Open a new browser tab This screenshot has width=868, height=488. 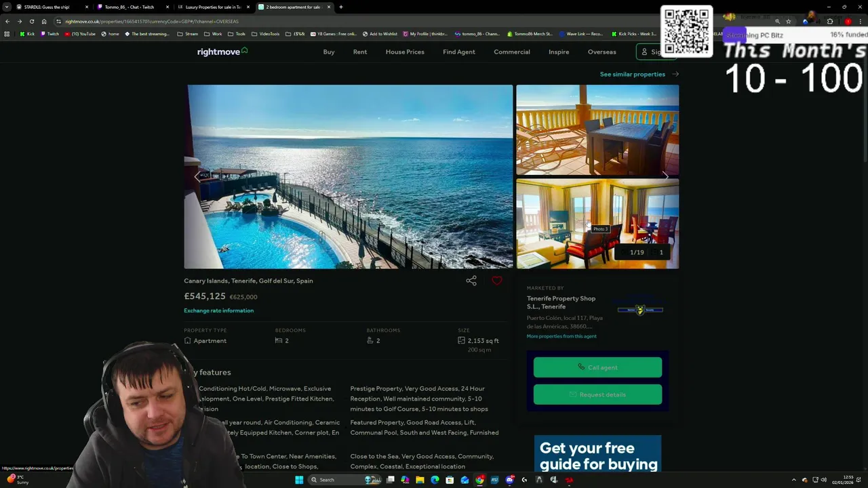pos(341,7)
